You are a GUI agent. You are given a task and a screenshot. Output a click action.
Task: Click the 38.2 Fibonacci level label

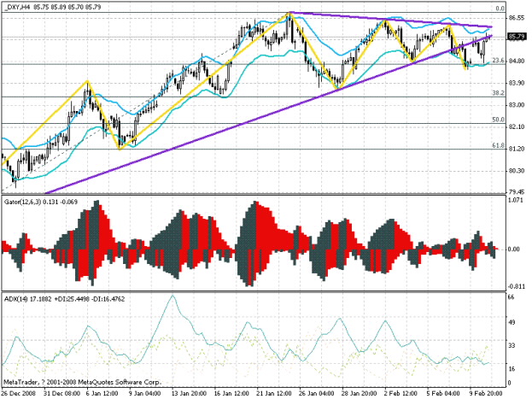[498, 93]
